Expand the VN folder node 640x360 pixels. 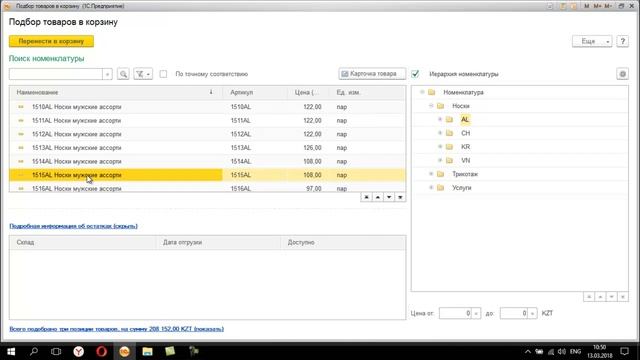(x=440, y=160)
